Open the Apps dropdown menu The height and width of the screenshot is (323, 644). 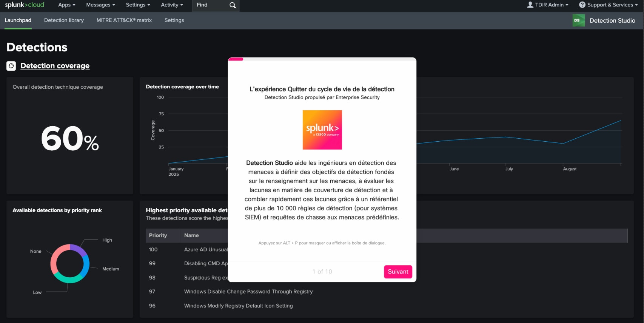pos(67,5)
